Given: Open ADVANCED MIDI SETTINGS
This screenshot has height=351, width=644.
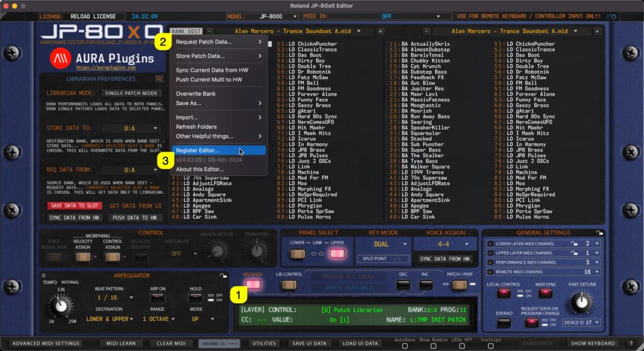Looking at the screenshot, I should point(45,343).
